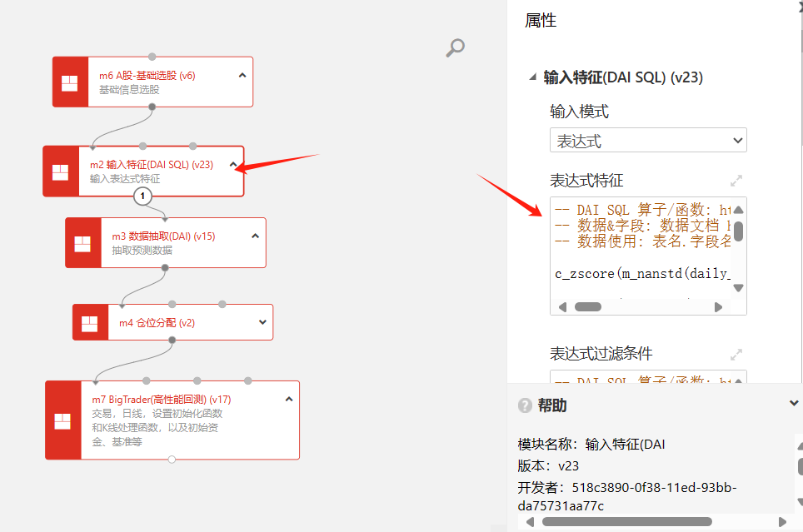Expand the 表达式特征 editor with resize icon
Viewport: 803px width, 532px height.
click(736, 181)
